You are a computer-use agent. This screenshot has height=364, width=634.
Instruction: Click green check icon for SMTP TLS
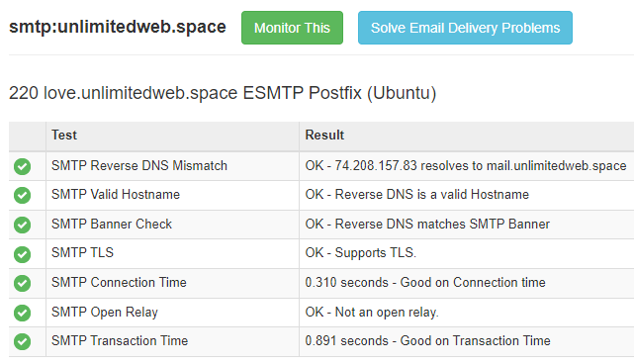coord(22,254)
